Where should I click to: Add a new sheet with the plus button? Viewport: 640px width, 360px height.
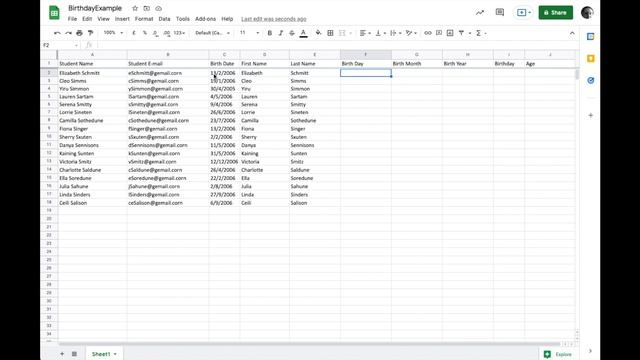tap(62, 354)
